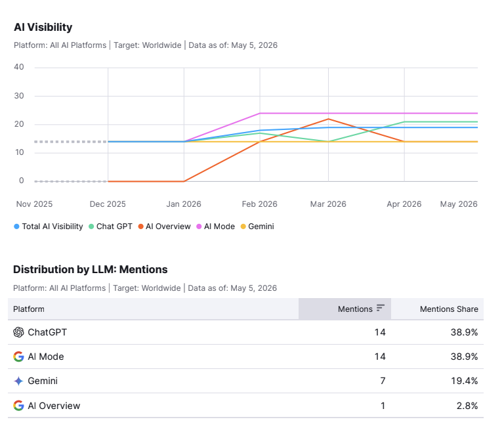
Task: Click the Google icon beside AI Mode
Action: (18, 356)
